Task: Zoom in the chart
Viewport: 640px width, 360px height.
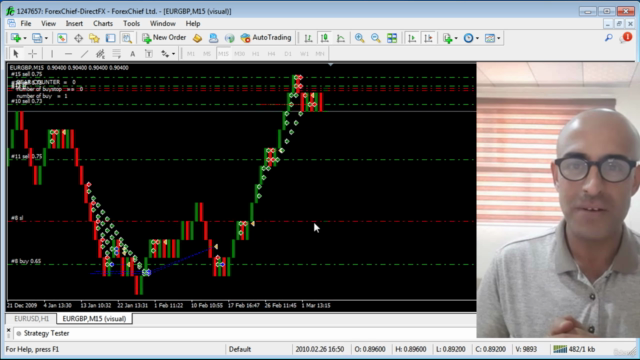Action: click(x=360, y=38)
